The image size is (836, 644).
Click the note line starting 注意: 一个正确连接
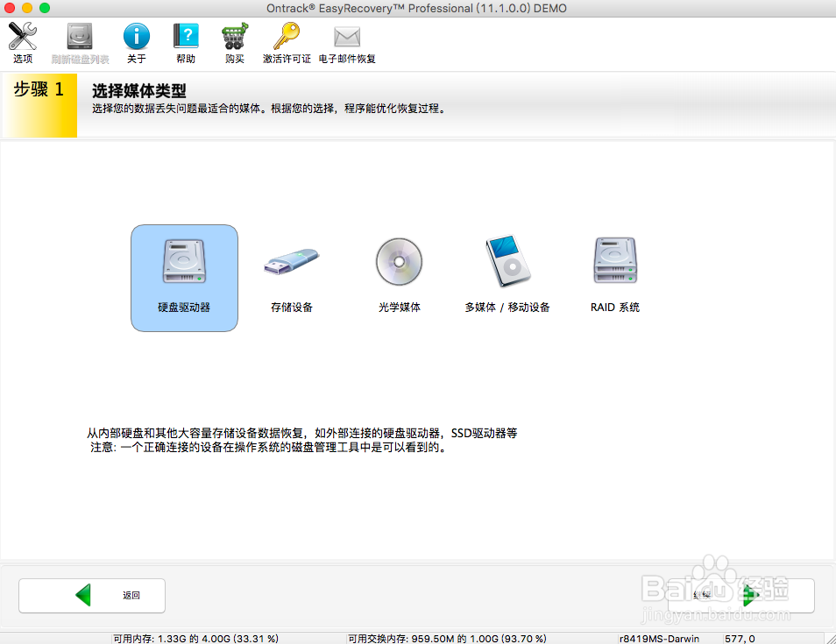pyautogui.click(x=269, y=447)
